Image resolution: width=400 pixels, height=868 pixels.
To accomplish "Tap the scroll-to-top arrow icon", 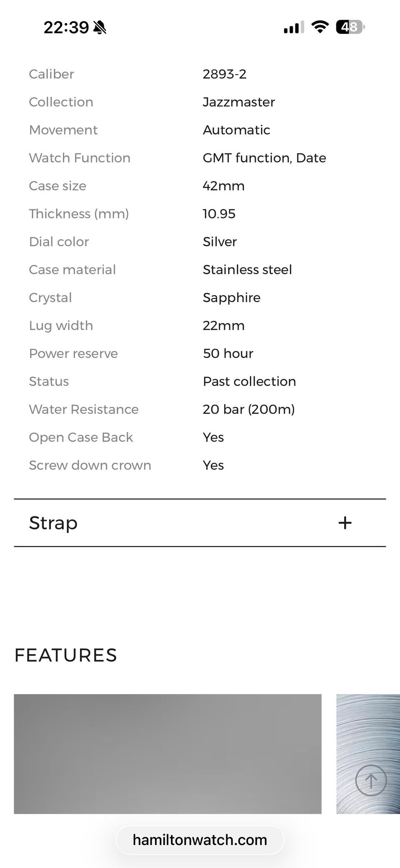I will (371, 780).
